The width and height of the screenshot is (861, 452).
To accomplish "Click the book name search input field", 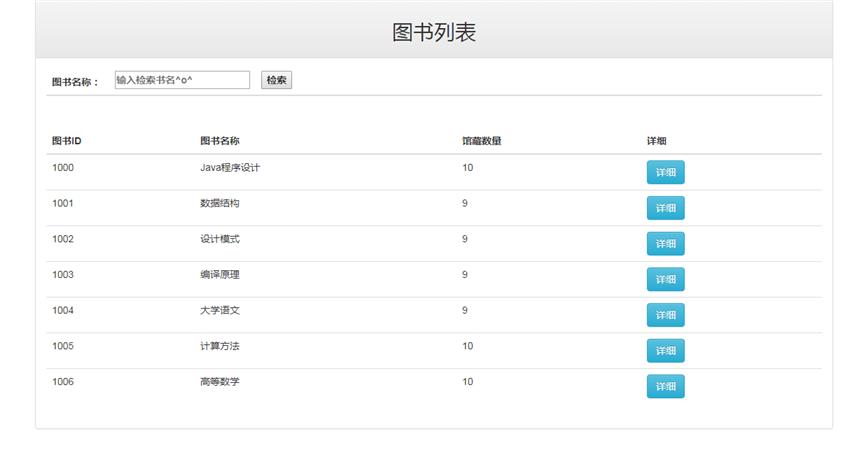I will coord(182,80).
